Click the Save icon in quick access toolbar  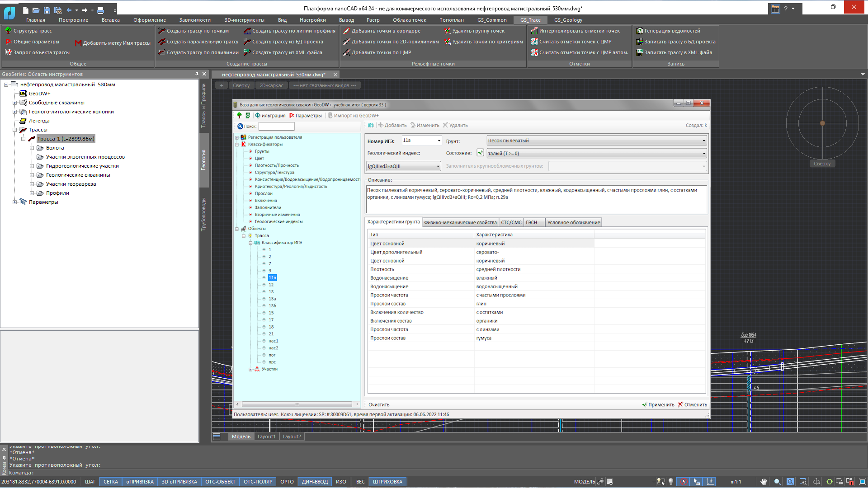[x=47, y=9]
